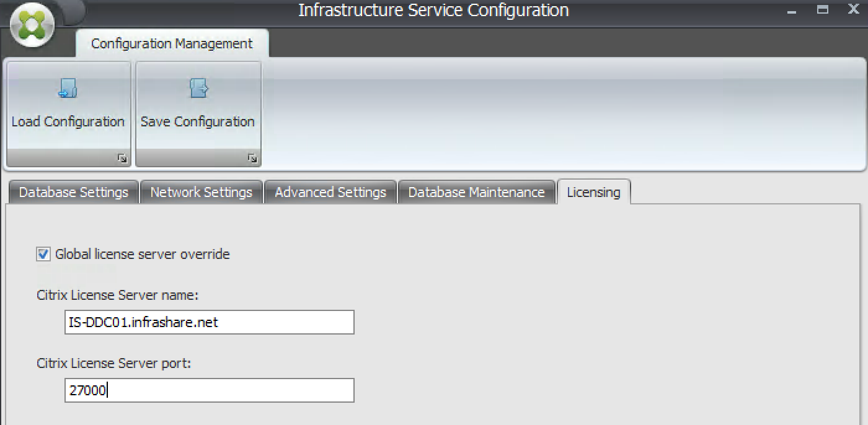Viewport: 868px width, 425px height.
Task: Click the Citrix License Server name field
Action: (x=209, y=322)
